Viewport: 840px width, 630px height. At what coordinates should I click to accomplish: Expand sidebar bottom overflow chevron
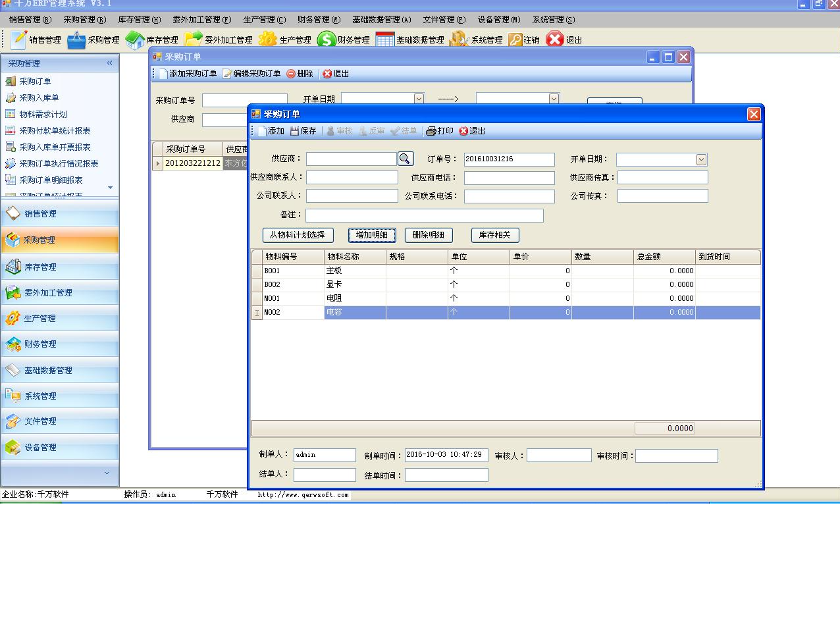click(x=107, y=473)
